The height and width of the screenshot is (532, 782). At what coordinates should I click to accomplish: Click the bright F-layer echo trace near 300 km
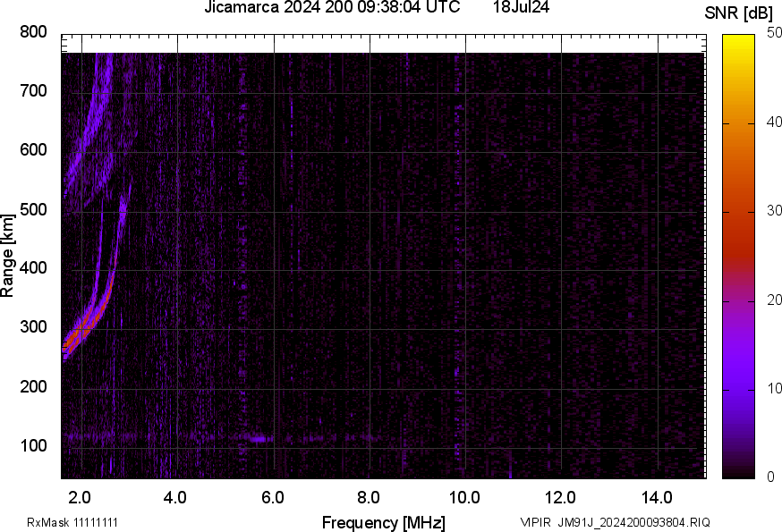[81, 331]
